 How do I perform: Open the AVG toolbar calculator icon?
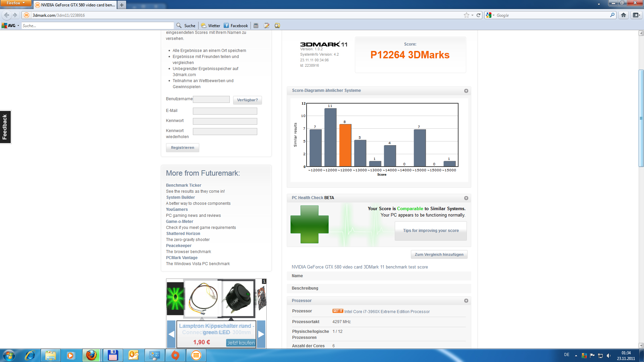click(256, 25)
